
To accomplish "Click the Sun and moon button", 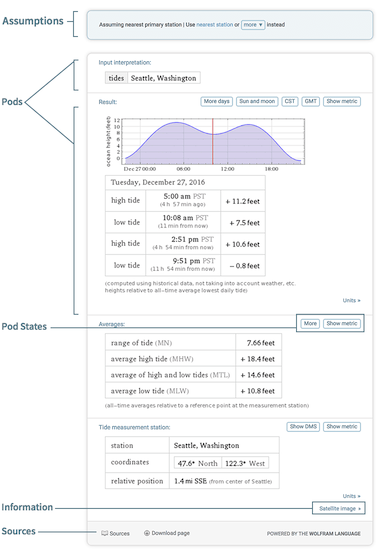I will click(257, 102).
